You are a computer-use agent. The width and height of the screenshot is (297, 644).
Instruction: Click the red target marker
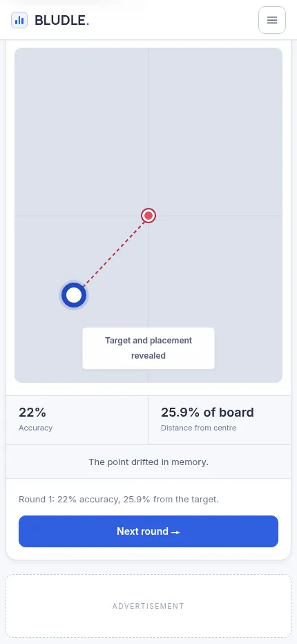click(x=148, y=215)
